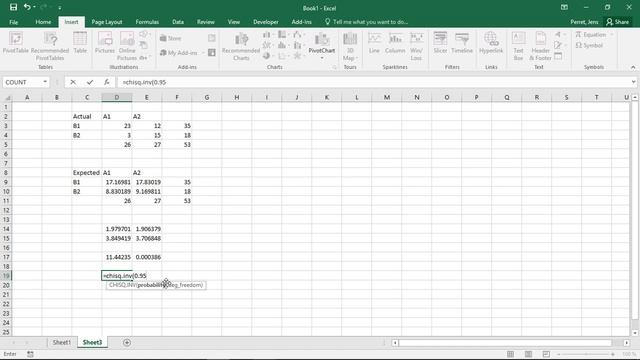
Task: Insert Header & Footer
Action: tap(540, 46)
